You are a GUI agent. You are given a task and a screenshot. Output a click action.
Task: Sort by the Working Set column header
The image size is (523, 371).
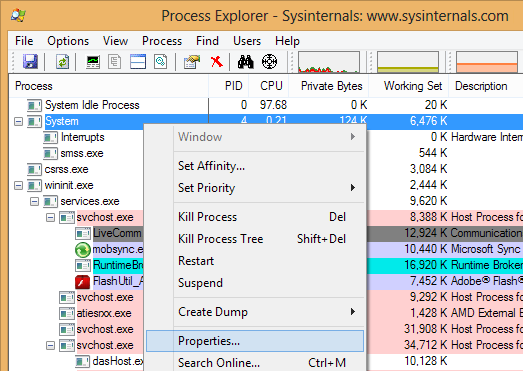(x=409, y=86)
